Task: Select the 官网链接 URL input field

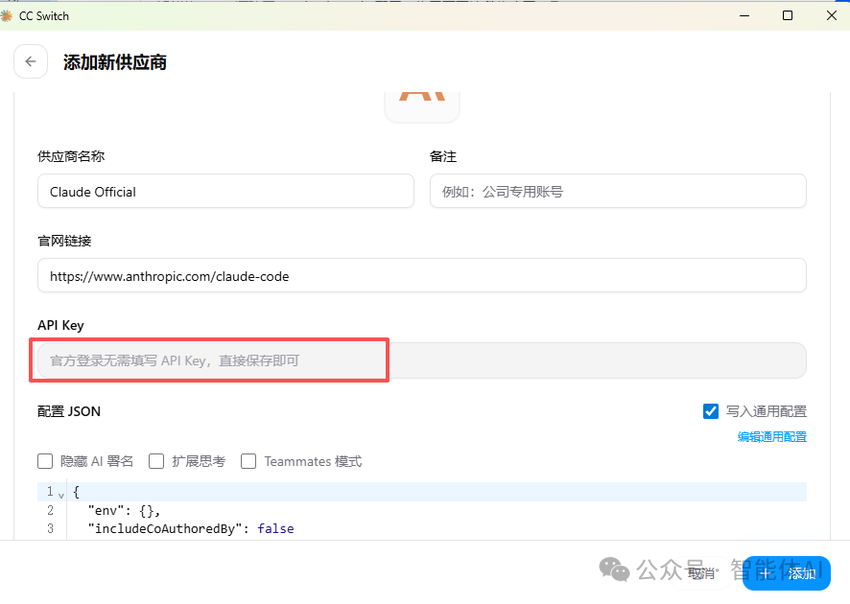Action: 421,275
